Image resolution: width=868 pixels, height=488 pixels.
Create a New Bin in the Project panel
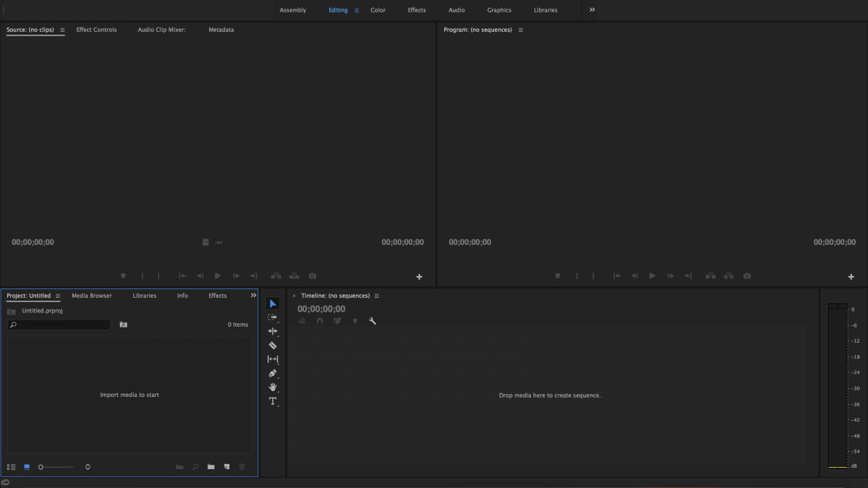(x=210, y=467)
